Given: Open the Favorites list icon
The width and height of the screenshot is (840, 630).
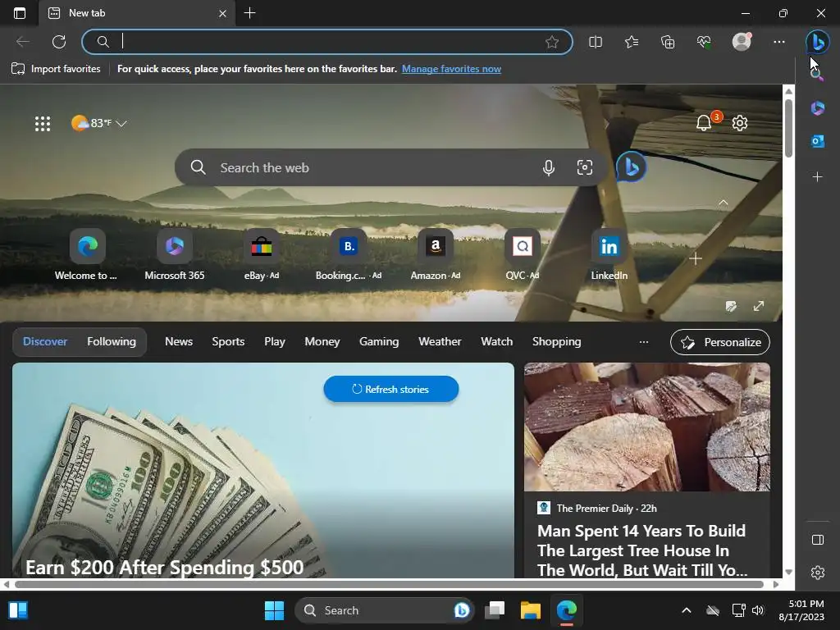Looking at the screenshot, I should click(632, 42).
